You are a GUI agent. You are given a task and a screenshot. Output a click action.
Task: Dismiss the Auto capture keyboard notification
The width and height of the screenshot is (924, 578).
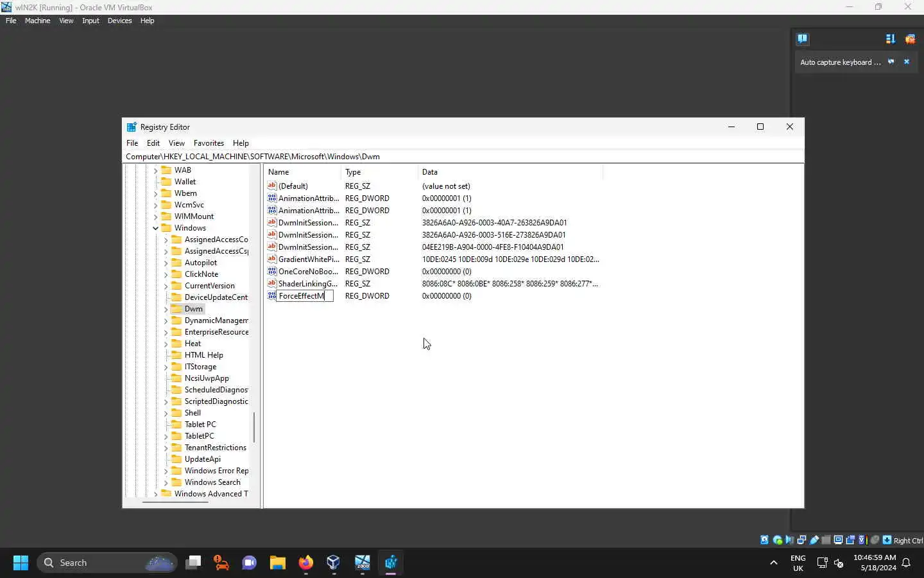[907, 62]
